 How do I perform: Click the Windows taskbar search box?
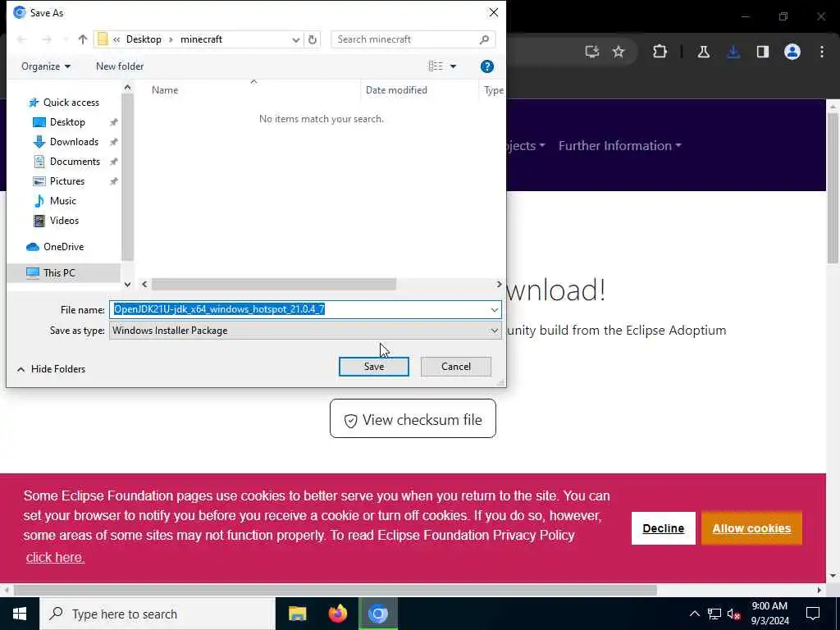tap(157, 614)
